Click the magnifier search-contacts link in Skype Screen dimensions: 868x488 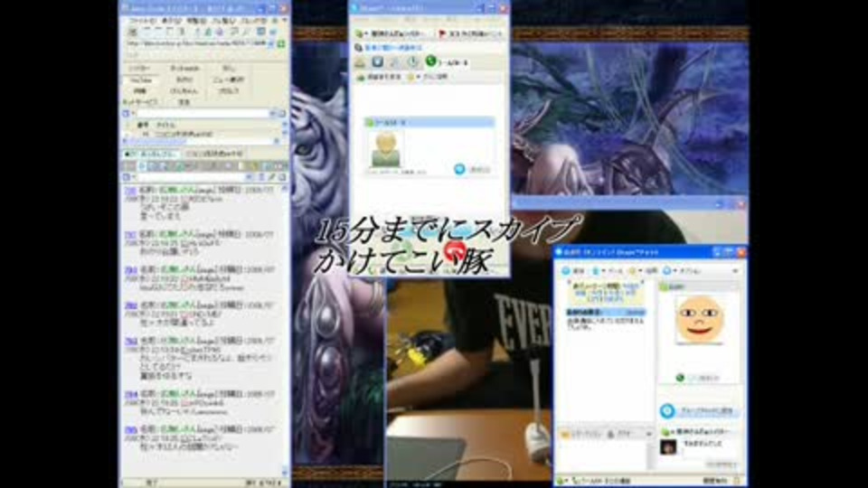click(388, 48)
